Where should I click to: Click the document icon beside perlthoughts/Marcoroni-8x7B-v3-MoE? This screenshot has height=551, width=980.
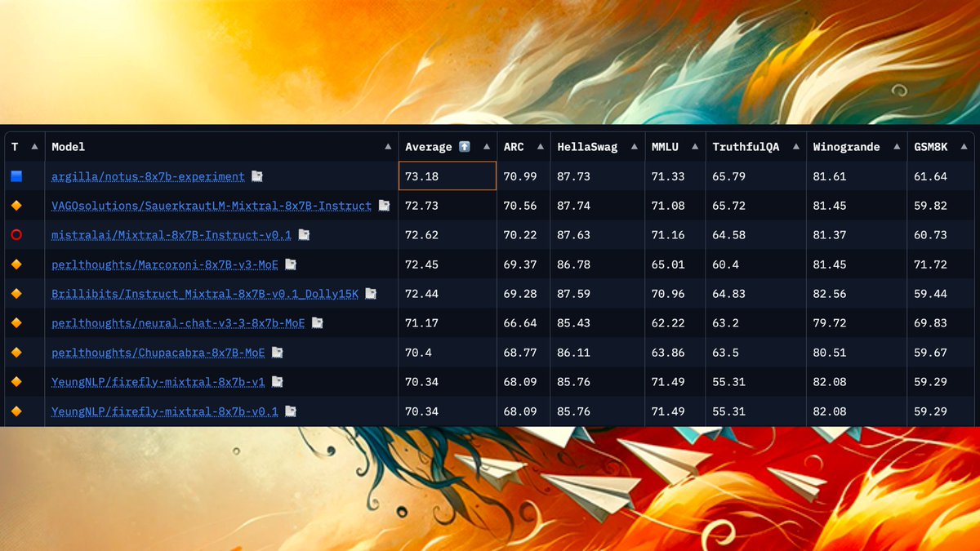pyautogui.click(x=290, y=264)
